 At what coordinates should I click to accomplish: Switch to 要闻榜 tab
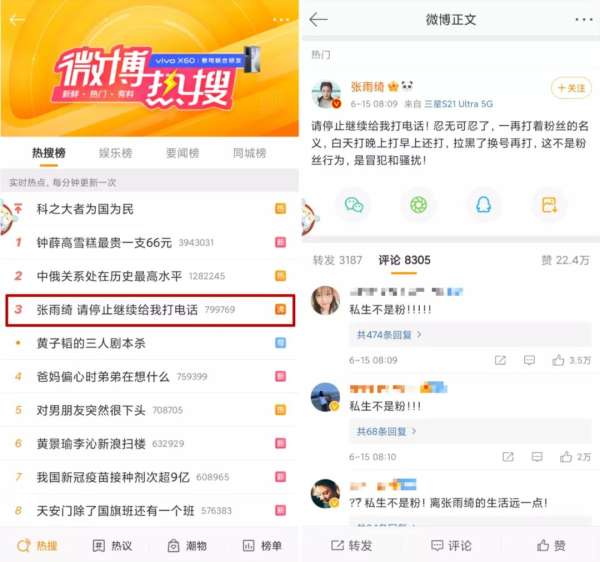(x=183, y=153)
